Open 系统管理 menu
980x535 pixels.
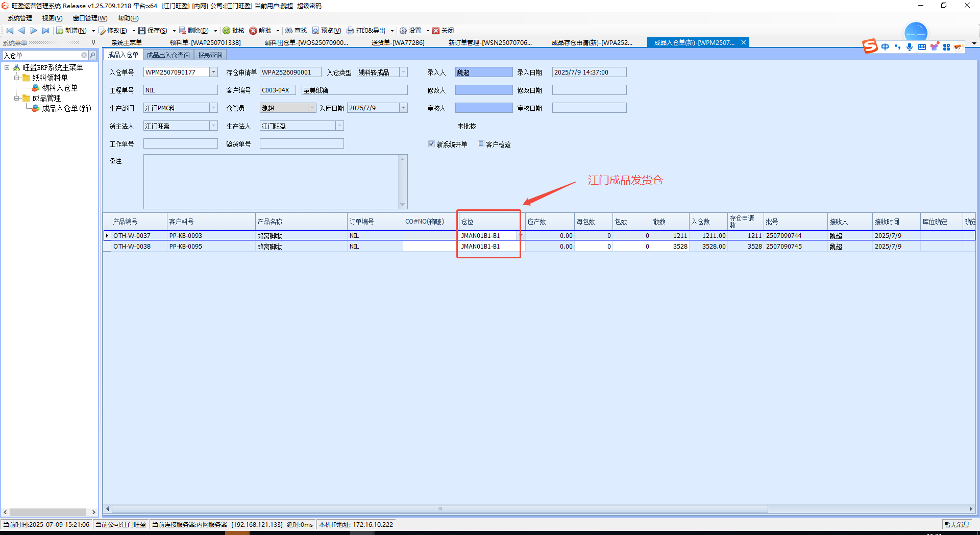click(x=20, y=18)
